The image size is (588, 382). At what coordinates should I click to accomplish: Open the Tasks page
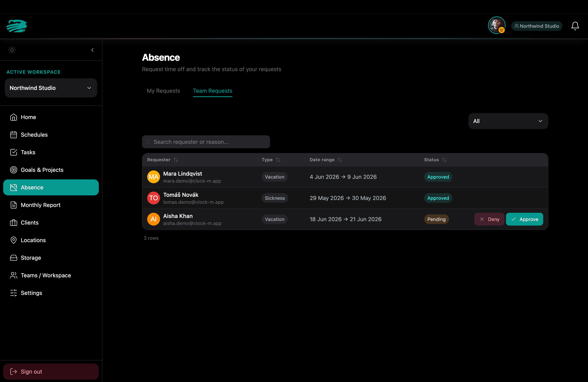pos(51,152)
